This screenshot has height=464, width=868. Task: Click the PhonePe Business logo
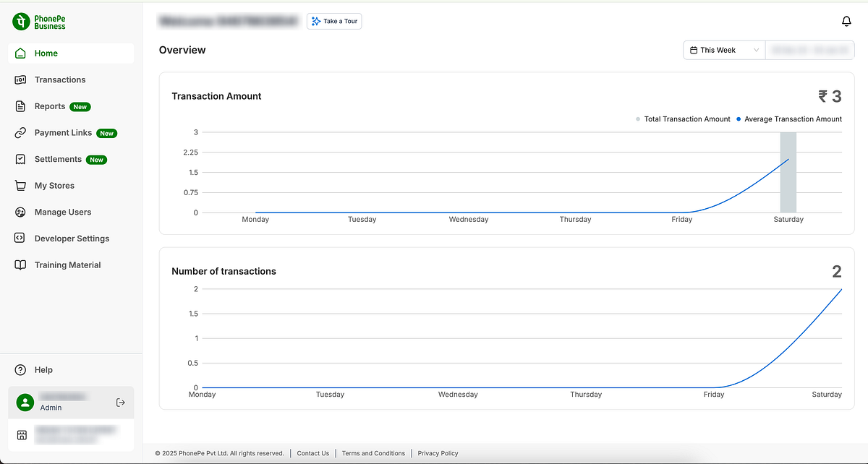pyautogui.click(x=39, y=21)
